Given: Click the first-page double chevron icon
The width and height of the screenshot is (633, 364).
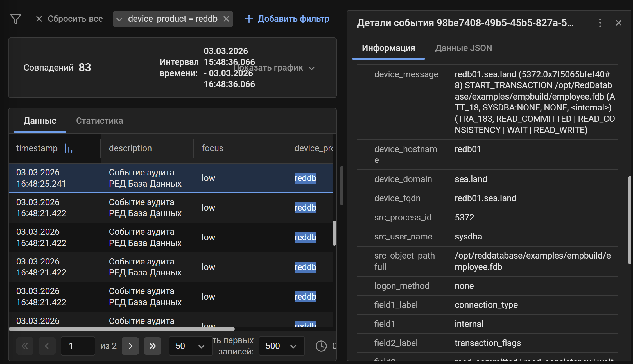Looking at the screenshot, I should tap(25, 346).
